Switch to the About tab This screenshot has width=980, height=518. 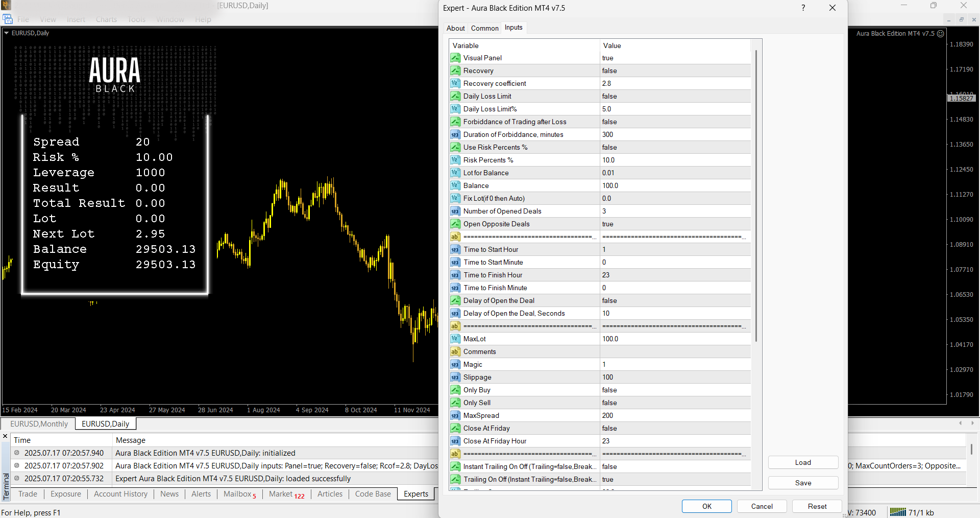click(x=455, y=28)
